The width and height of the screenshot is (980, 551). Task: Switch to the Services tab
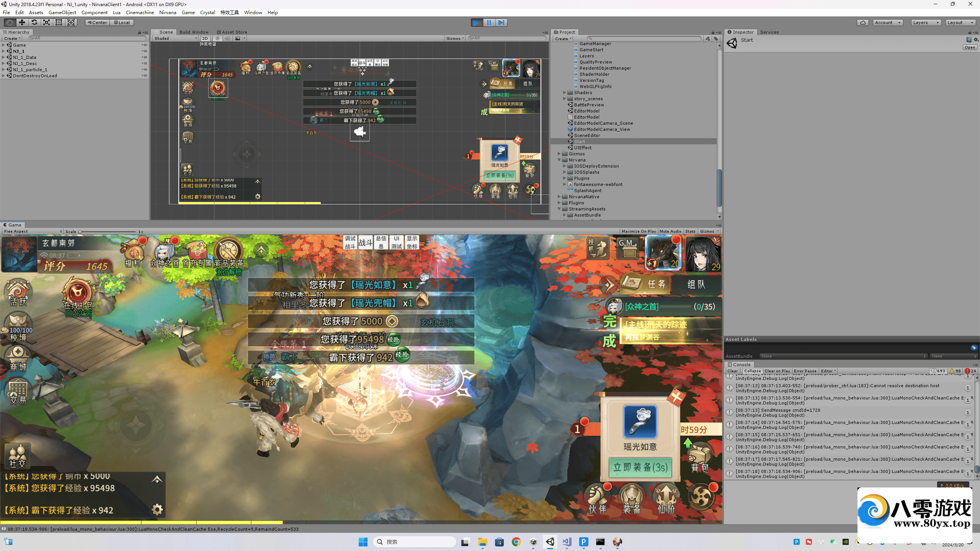(769, 32)
